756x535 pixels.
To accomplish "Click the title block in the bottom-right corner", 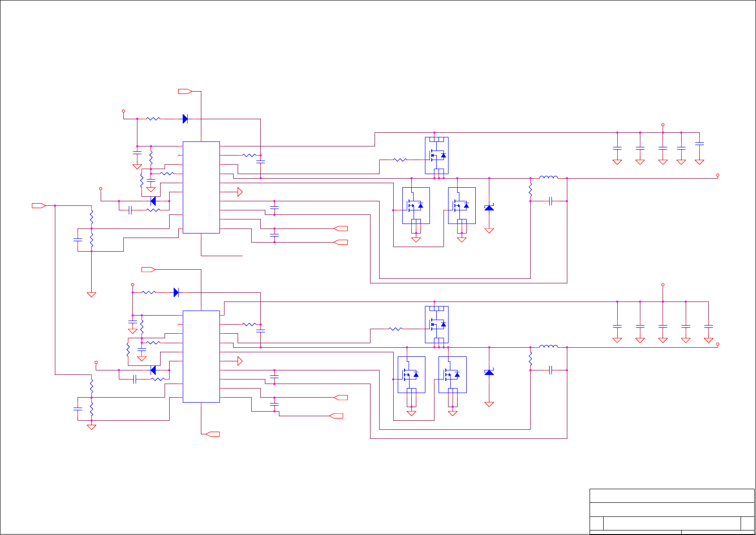I will click(x=672, y=511).
